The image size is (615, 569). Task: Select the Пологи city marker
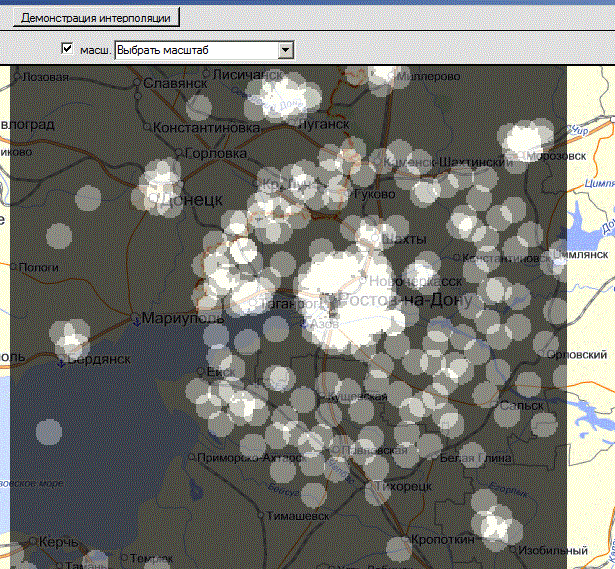(x=14, y=267)
